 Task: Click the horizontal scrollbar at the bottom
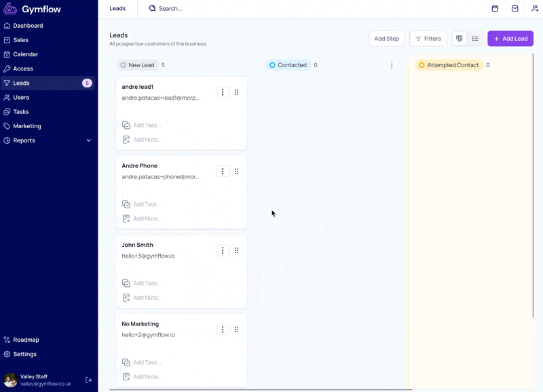tap(261, 390)
